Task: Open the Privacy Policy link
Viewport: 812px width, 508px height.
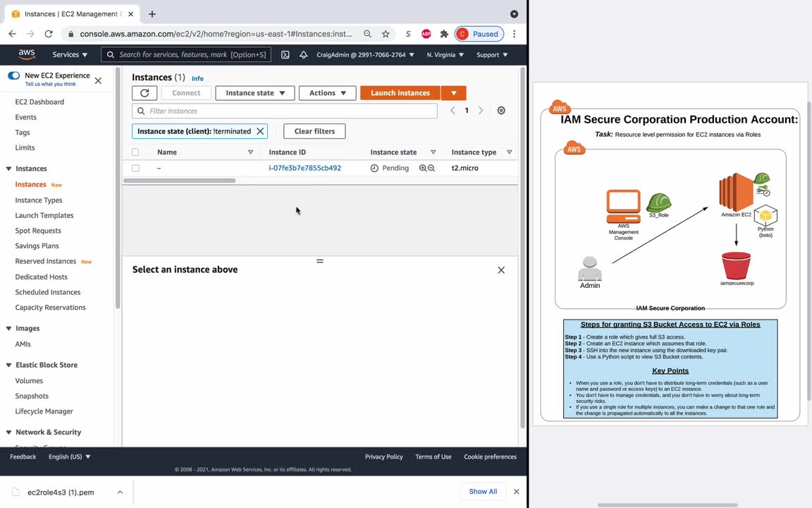Action: coord(383,456)
